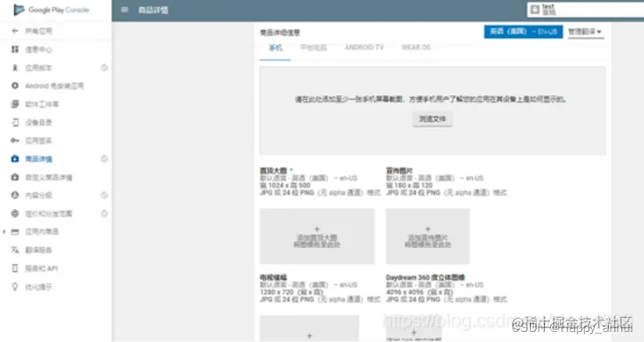Click the Daydream 360 度立体图像 heading
644x342 pixels.
[x=425, y=278]
